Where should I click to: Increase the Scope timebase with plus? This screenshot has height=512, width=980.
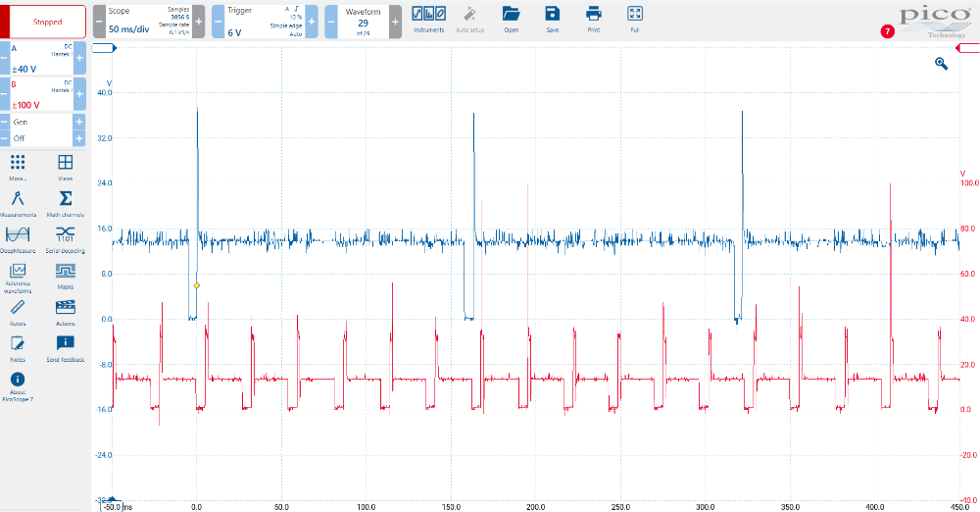point(199,22)
